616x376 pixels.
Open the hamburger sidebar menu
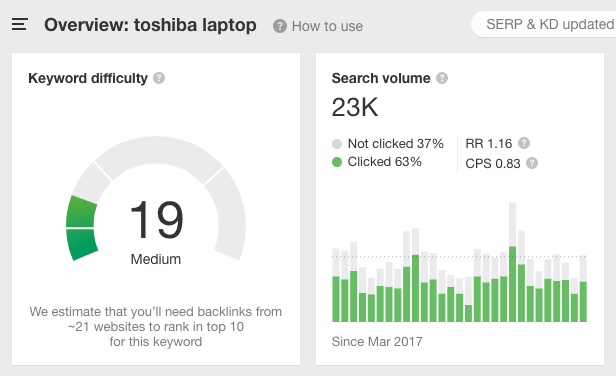coord(20,24)
